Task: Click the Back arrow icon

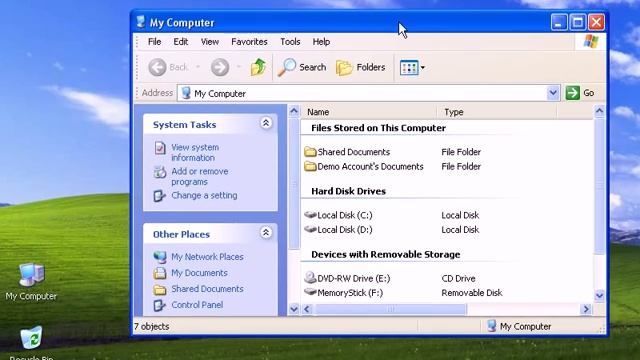Action: point(157,67)
